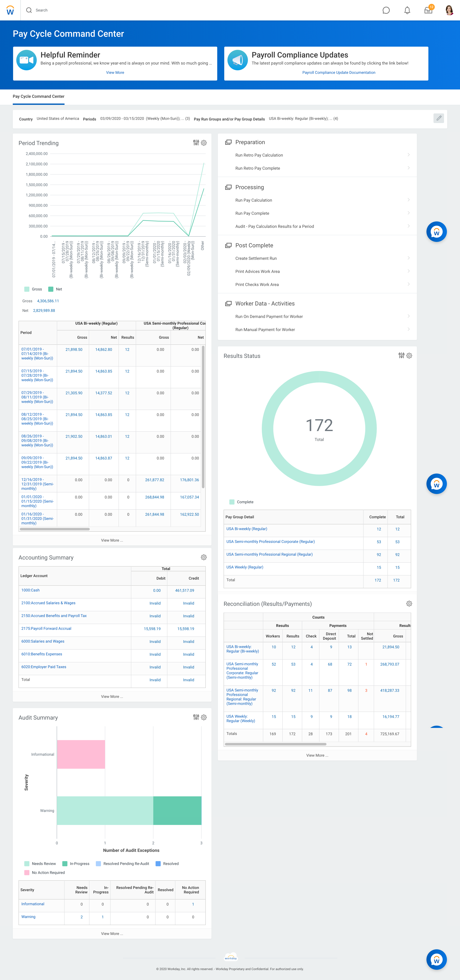Click the Workday home logo
The width and height of the screenshot is (460, 980).
[10, 10]
